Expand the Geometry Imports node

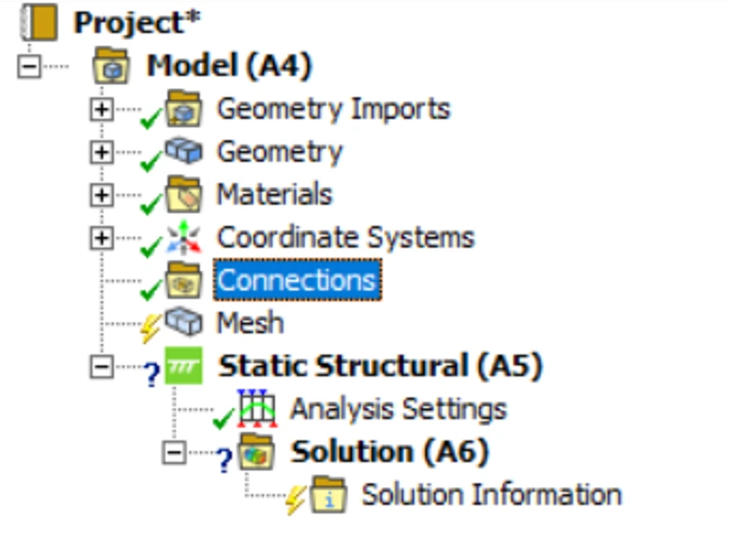point(101,110)
